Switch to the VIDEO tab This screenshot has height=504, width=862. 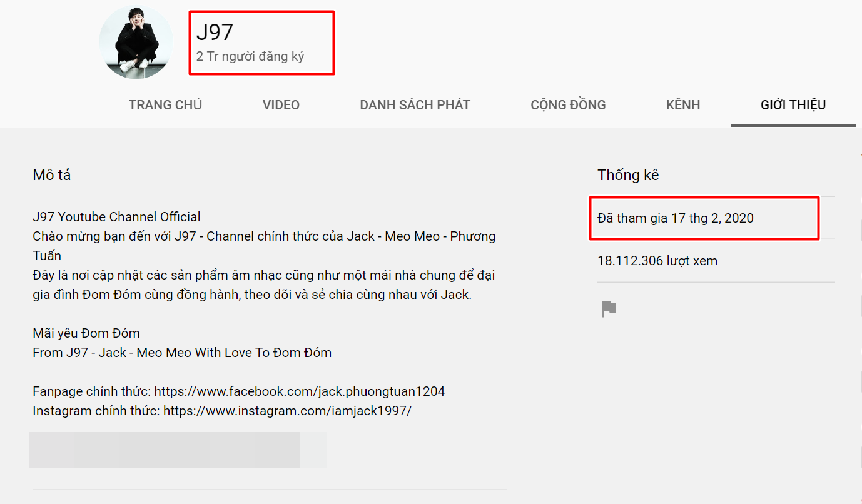click(281, 105)
